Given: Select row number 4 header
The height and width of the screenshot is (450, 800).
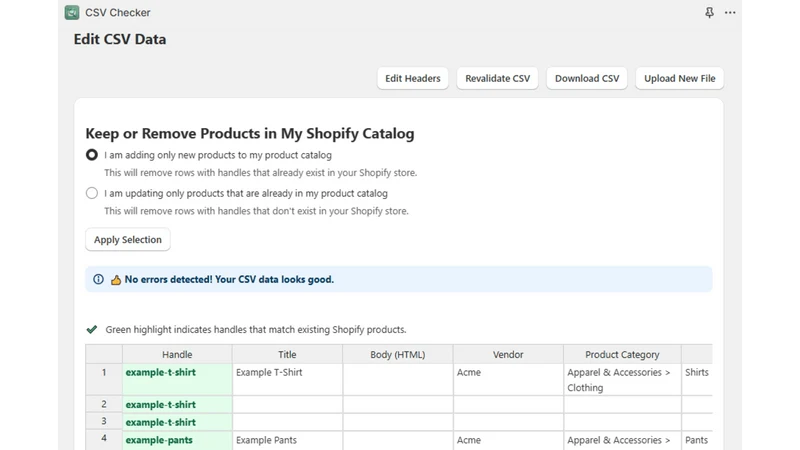Looking at the screenshot, I should point(104,440).
